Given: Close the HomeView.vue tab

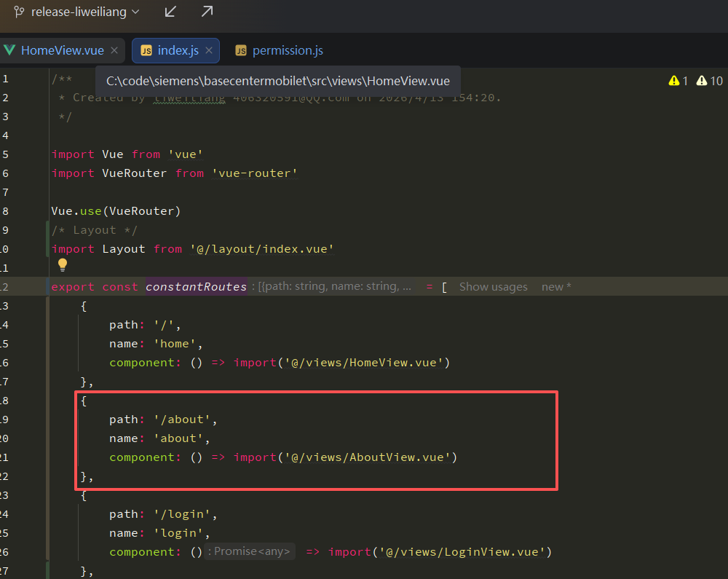Looking at the screenshot, I should [x=114, y=51].
